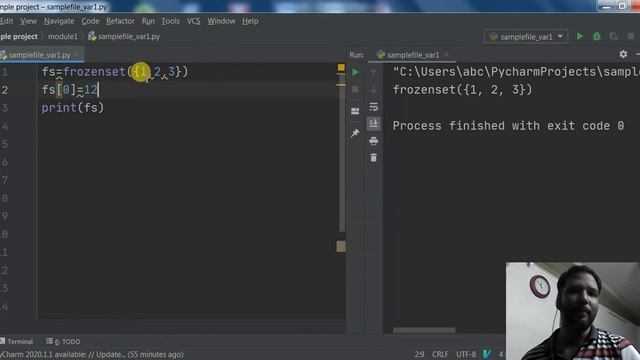Image resolution: width=640 pixels, height=360 pixels.
Task: Open the Code menu
Action: pos(90,21)
